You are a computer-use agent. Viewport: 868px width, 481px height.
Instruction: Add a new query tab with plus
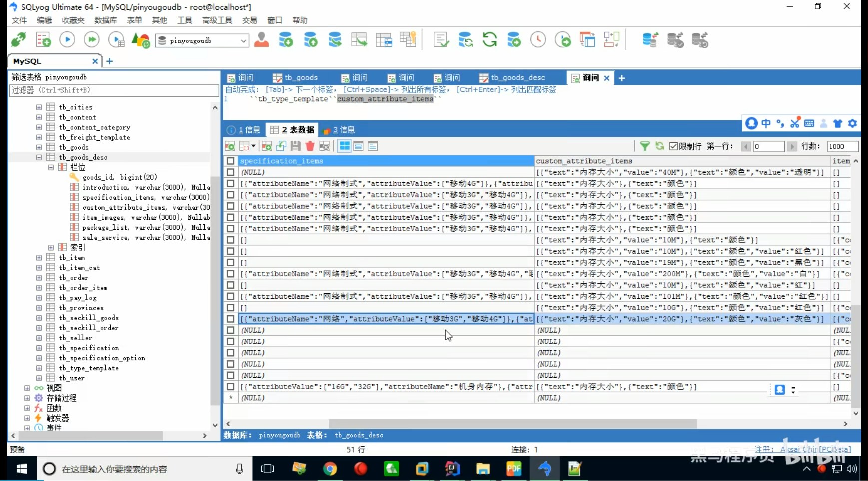pos(622,78)
